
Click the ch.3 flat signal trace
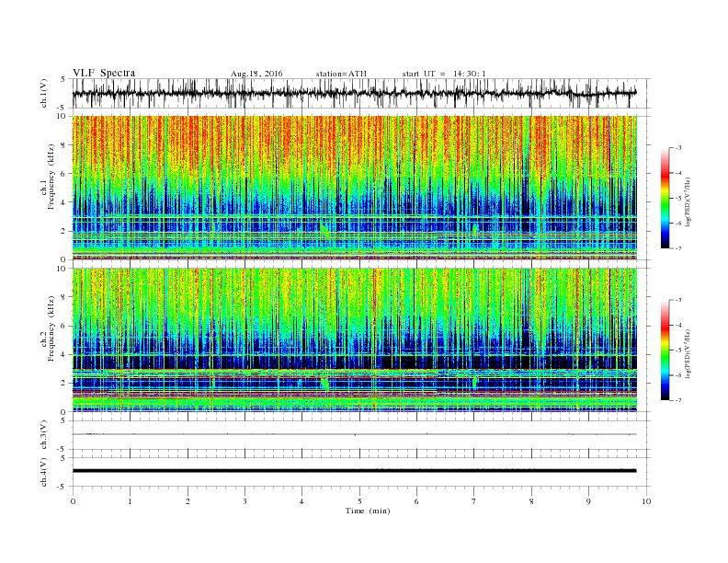(354, 434)
